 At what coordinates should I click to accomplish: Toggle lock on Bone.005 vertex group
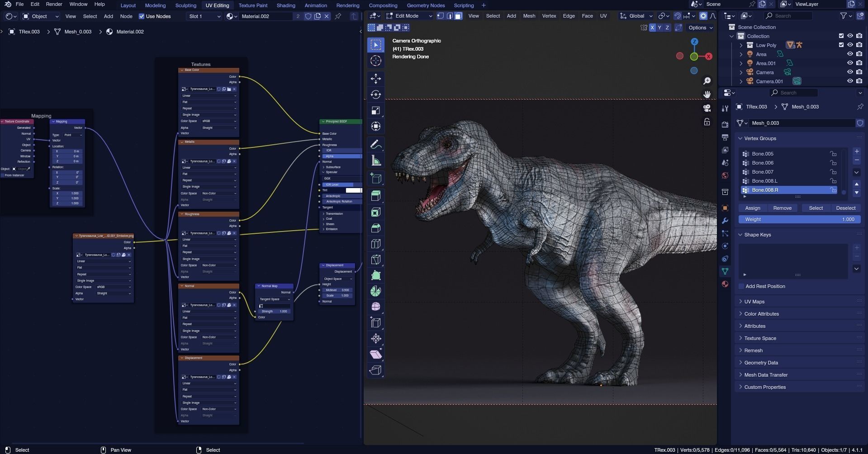tap(833, 154)
